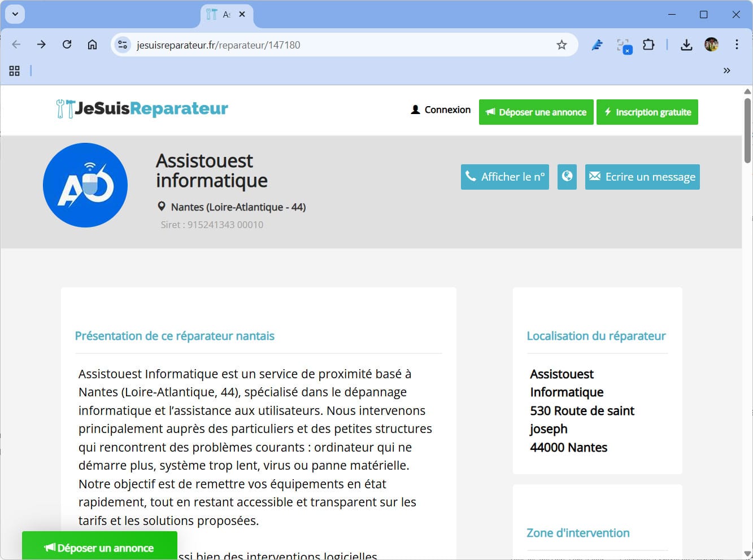The height and width of the screenshot is (560, 753).
Task: Click the location pin beside Nantes
Action: tap(162, 207)
